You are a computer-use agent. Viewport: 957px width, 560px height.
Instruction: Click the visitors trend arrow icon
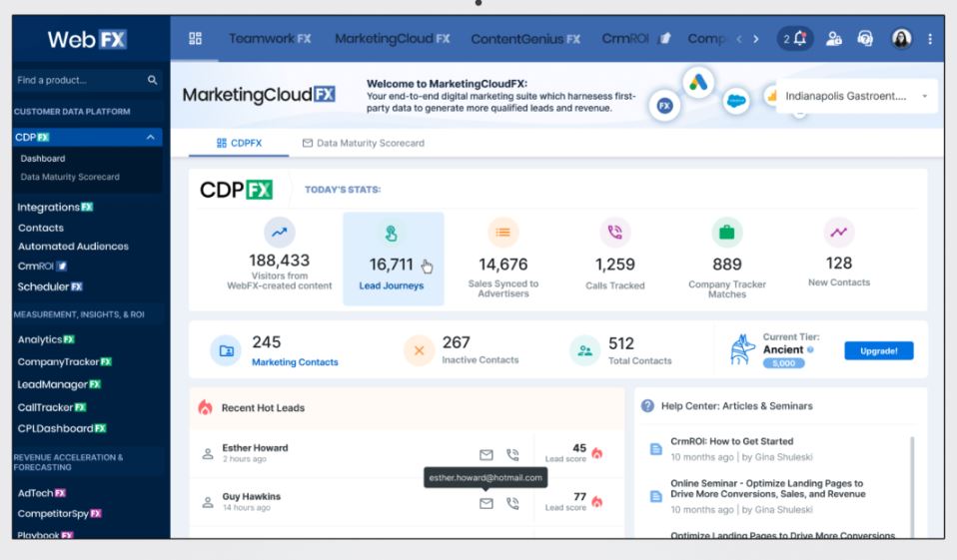280,232
